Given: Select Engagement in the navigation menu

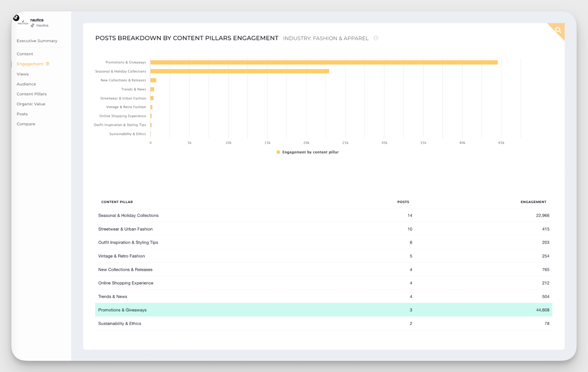Looking at the screenshot, I should pos(30,64).
